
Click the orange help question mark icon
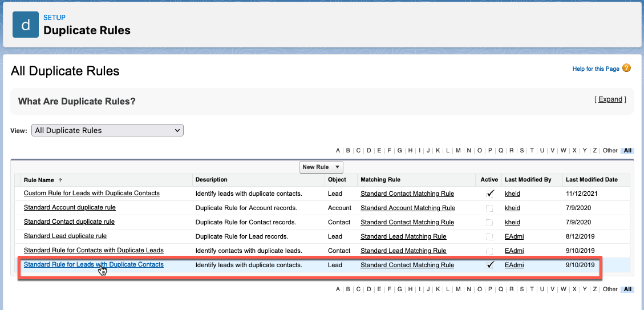click(x=626, y=69)
